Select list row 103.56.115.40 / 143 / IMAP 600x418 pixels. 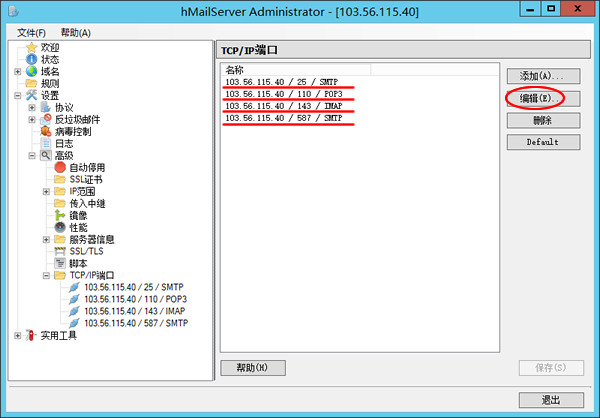coord(360,106)
